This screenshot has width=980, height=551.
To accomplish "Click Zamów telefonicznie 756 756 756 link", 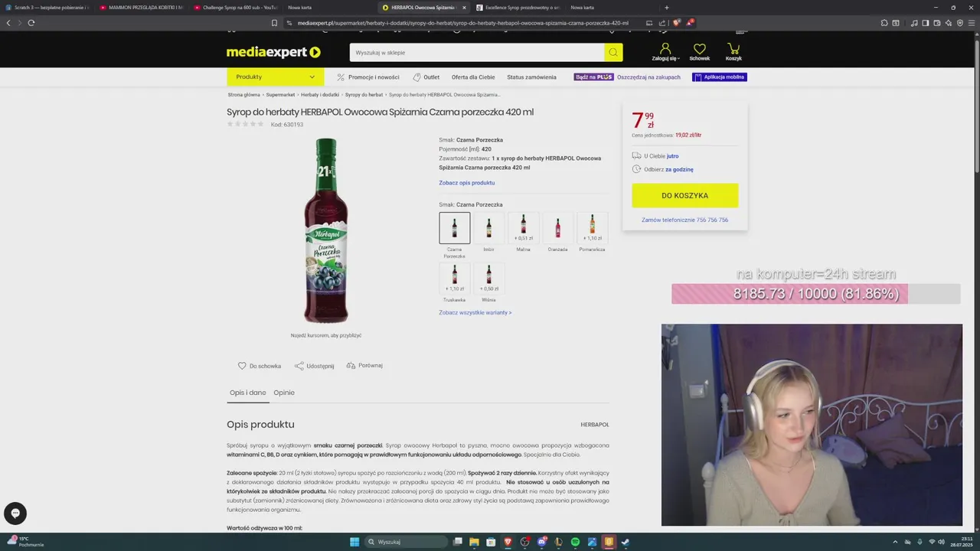I will click(x=685, y=220).
